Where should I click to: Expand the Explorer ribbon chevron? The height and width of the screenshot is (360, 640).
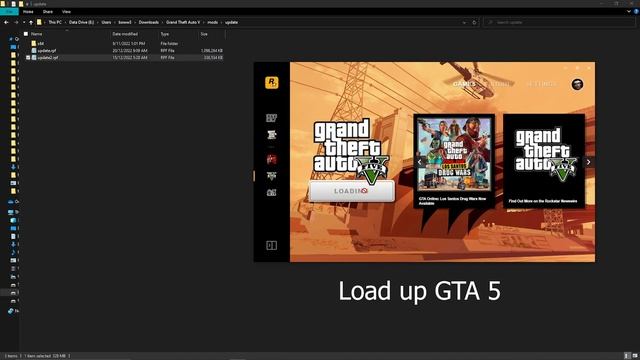(629, 12)
